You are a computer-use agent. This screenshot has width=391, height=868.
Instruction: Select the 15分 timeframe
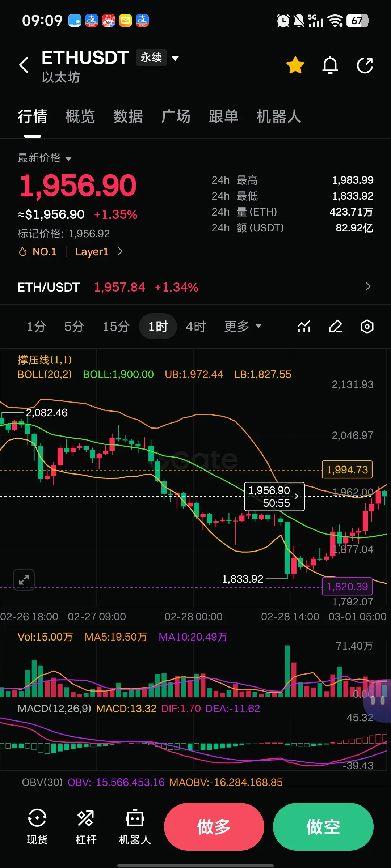[116, 326]
